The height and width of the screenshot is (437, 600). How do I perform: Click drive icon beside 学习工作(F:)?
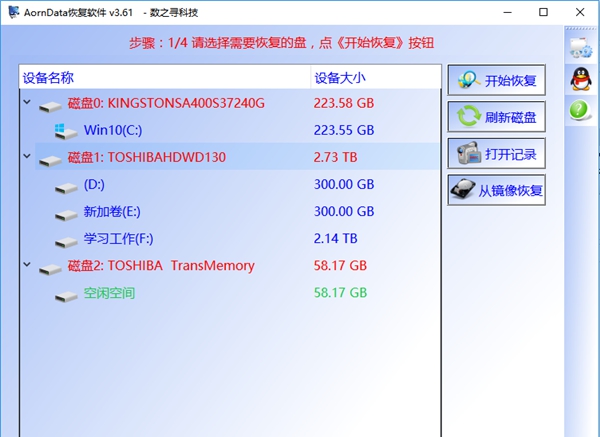click(66, 242)
